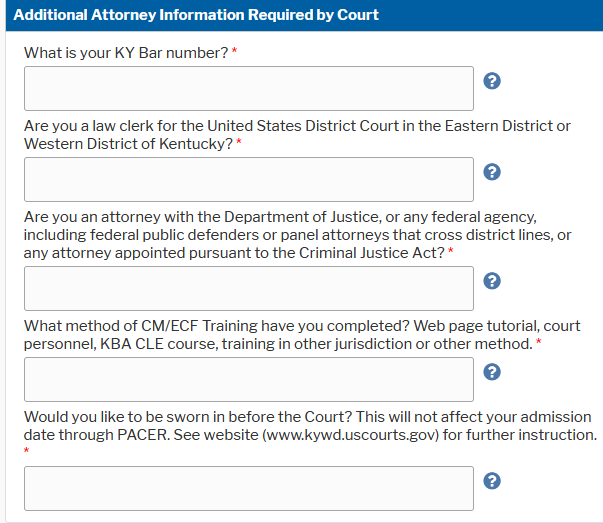Click the required asterisk below the sworn in question
This screenshot has height=523, width=603.
tap(27, 452)
